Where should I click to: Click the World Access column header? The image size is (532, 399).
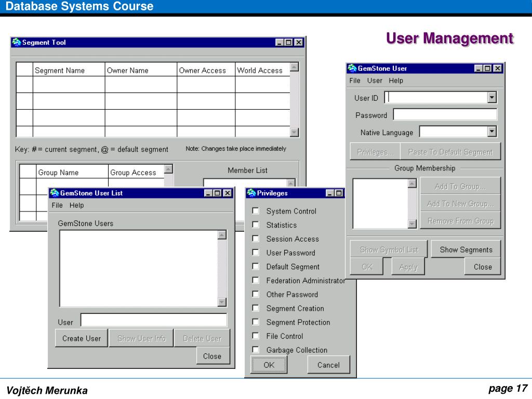(262, 70)
